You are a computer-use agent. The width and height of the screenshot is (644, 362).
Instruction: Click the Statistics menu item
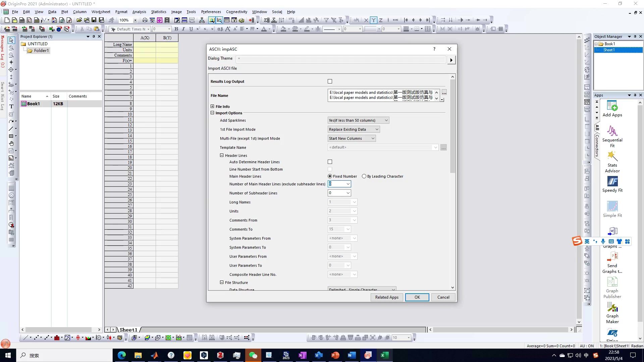(x=158, y=11)
